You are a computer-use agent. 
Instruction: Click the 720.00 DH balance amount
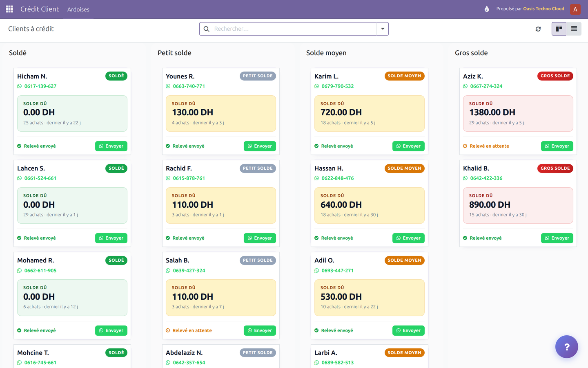click(x=341, y=112)
